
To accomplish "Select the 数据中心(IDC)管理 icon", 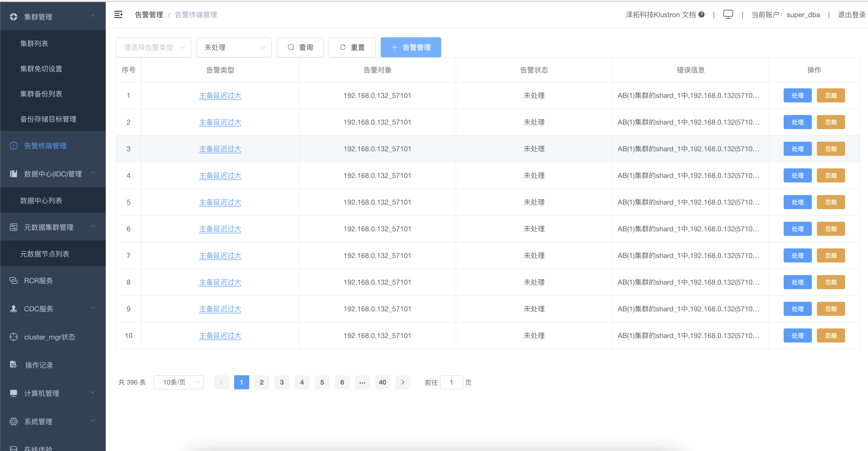I will 13,174.
